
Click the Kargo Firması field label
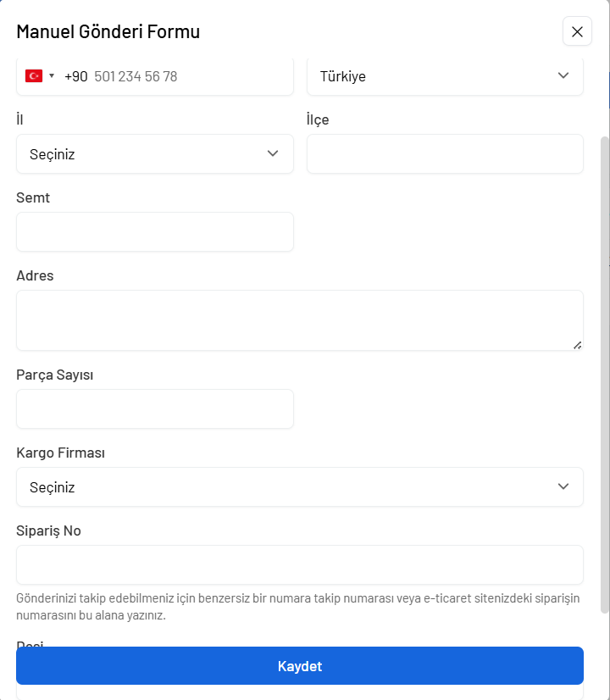[x=61, y=453]
